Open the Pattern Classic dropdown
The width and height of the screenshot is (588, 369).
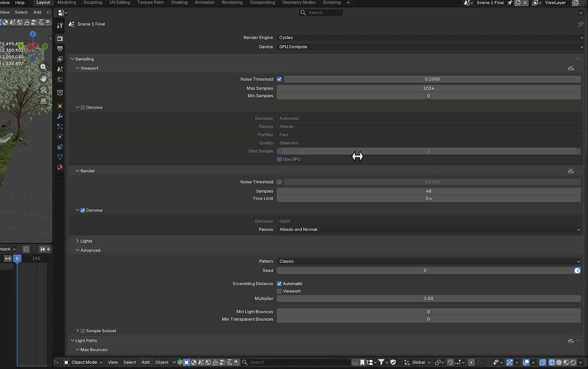click(x=428, y=262)
